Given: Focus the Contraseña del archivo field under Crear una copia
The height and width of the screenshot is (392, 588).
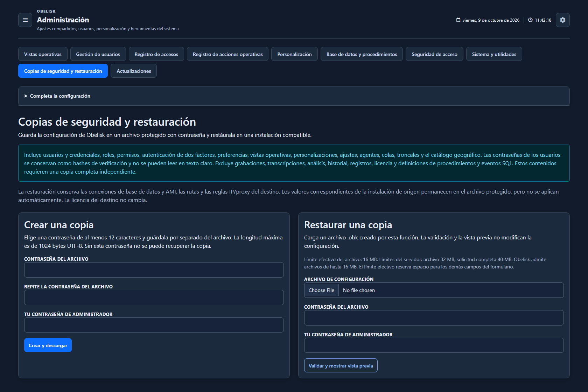Looking at the screenshot, I should [154, 270].
